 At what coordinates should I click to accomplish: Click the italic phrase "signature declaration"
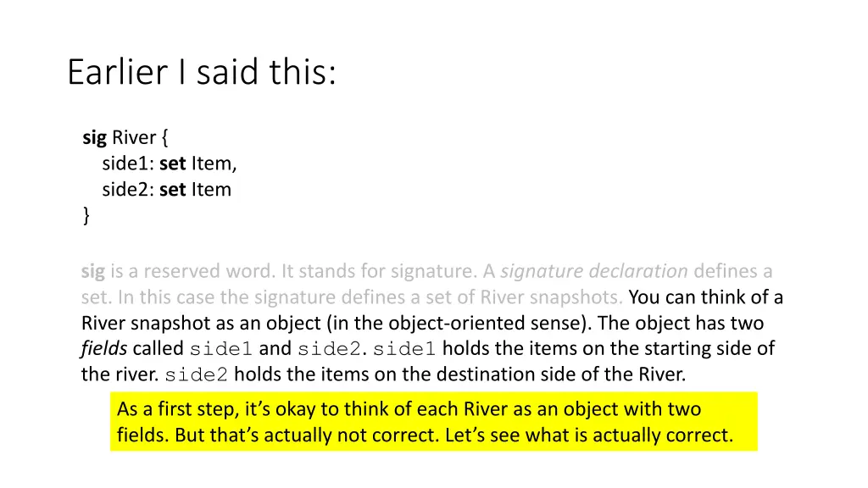click(594, 271)
